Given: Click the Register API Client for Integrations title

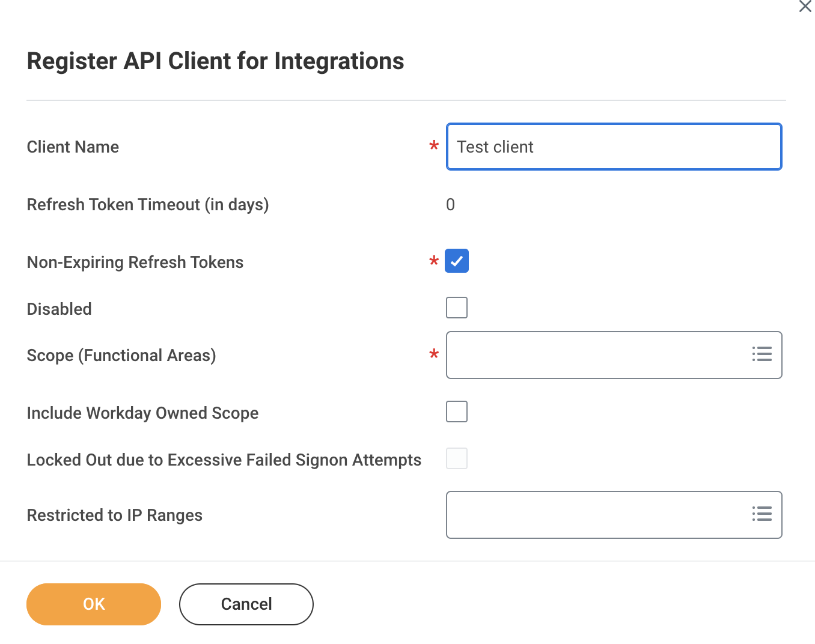Looking at the screenshot, I should [215, 61].
